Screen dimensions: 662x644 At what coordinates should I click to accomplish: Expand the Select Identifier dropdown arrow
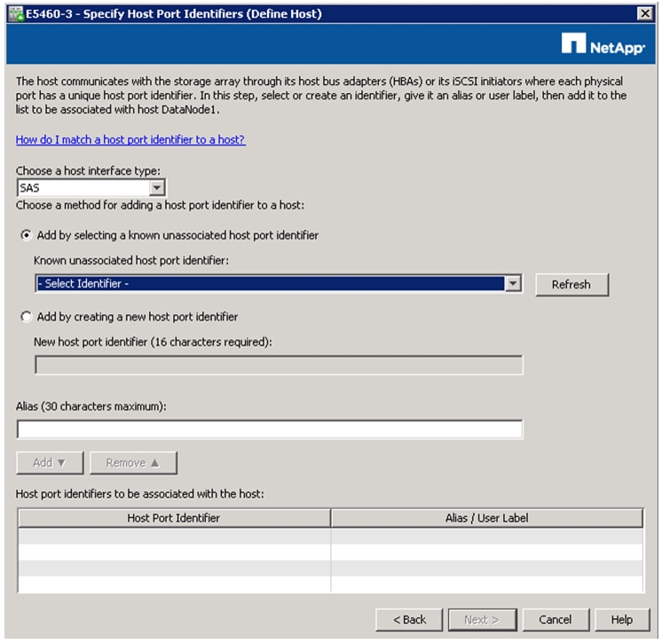point(513,284)
